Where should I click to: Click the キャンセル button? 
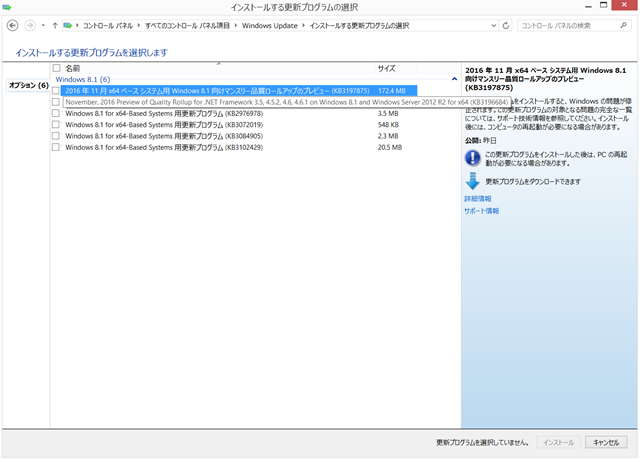[x=606, y=442]
